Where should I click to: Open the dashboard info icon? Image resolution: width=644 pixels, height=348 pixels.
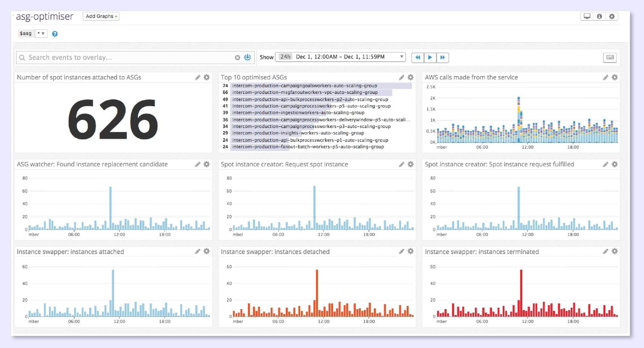click(599, 16)
